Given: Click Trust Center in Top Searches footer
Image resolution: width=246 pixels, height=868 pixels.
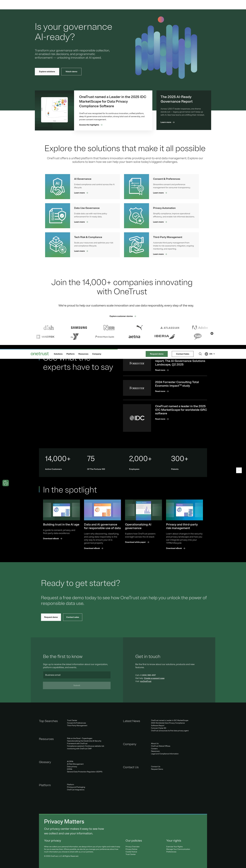Looking at the screenshot, I should pos(72,720).
